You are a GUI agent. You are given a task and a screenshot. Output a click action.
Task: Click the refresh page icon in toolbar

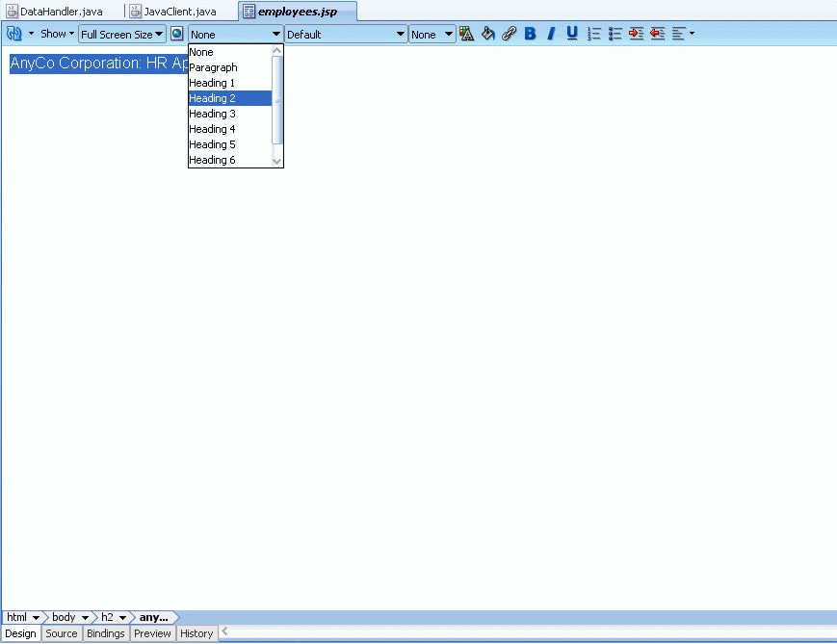click(x=14, y=34)
